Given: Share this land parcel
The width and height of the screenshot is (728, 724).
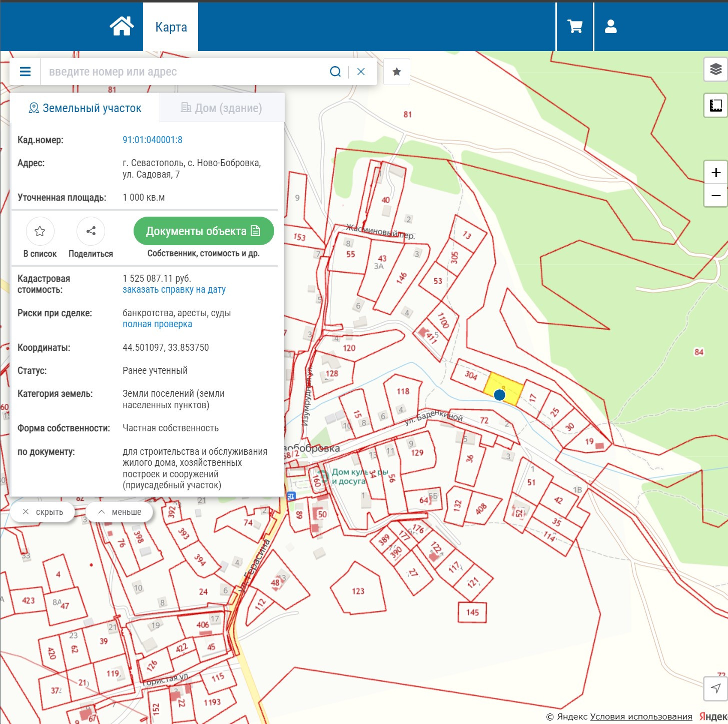Looking at the screenshot, I should pyautogui.click(x=91, y=231).
